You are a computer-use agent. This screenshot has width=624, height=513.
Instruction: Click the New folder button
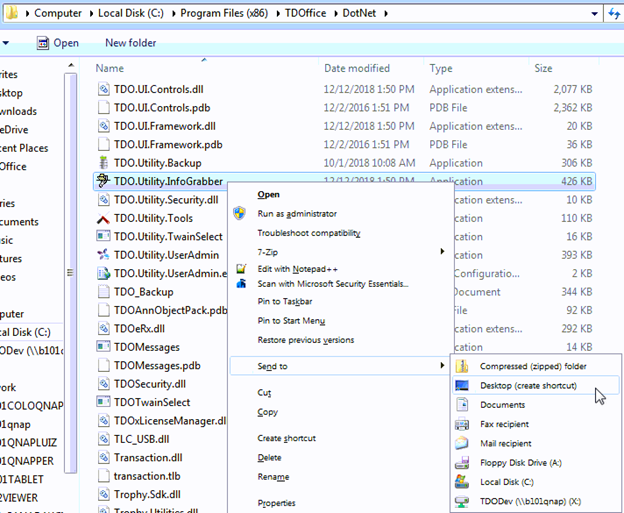130,43
